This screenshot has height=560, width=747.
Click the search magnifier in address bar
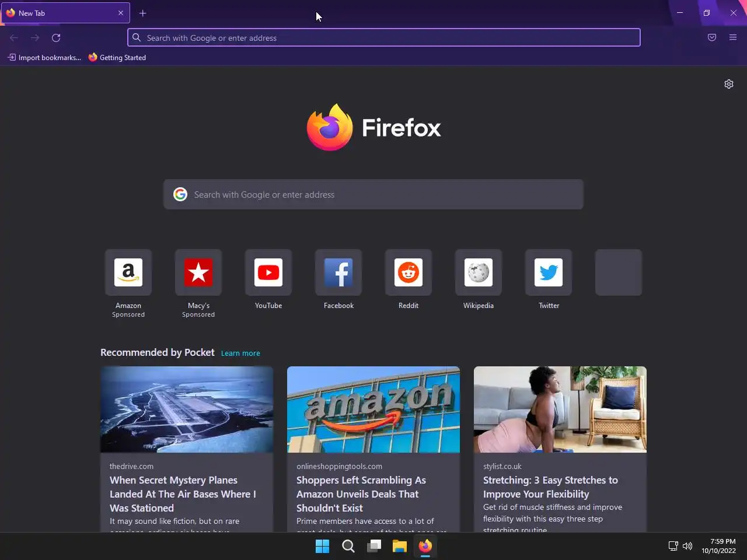(137, 37)
